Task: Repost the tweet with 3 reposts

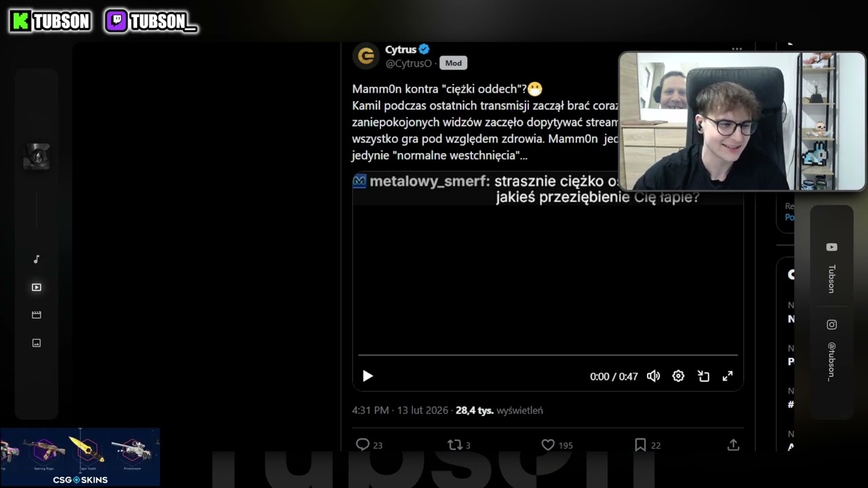Action: (x=454, y=445)
